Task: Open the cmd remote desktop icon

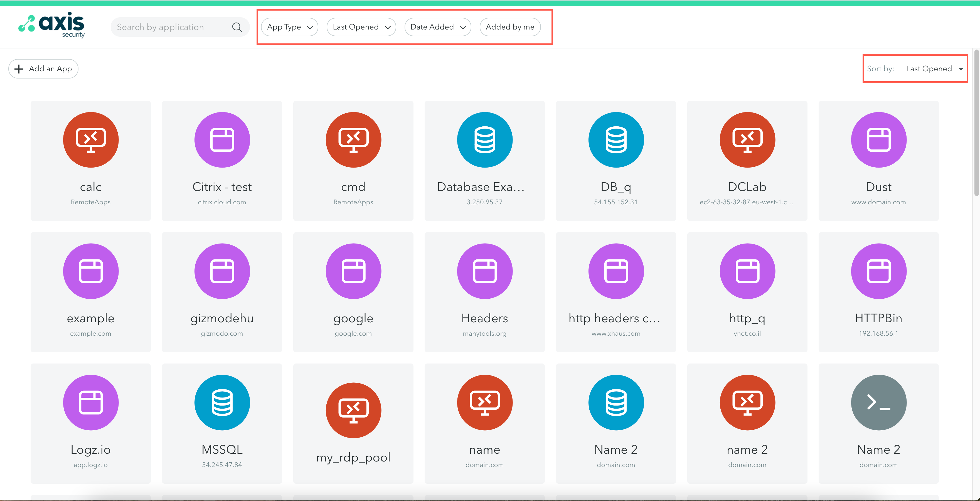Action: click(353, 140)
